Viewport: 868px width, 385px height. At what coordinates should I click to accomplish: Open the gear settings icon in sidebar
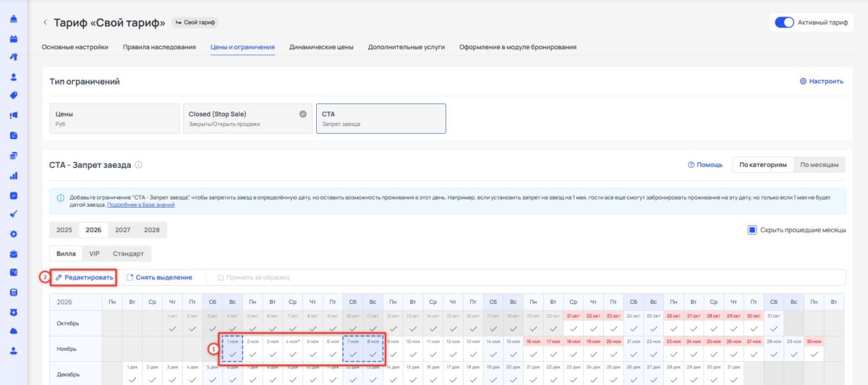[x=13, y=234]
